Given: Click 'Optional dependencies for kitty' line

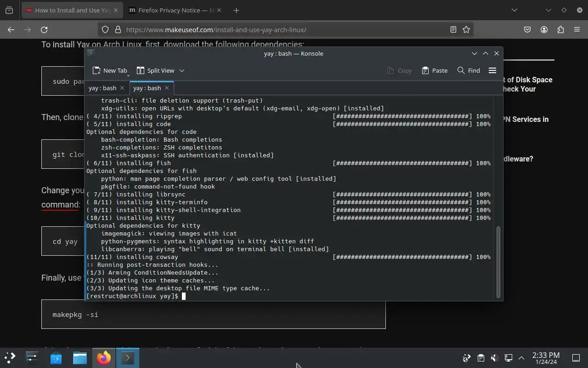Looking at the screenshot, I should click(143, 225).
